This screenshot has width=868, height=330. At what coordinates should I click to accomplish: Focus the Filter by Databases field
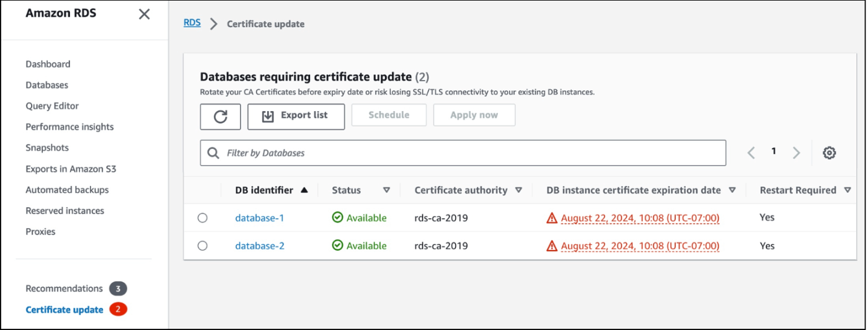coord(463,153)
